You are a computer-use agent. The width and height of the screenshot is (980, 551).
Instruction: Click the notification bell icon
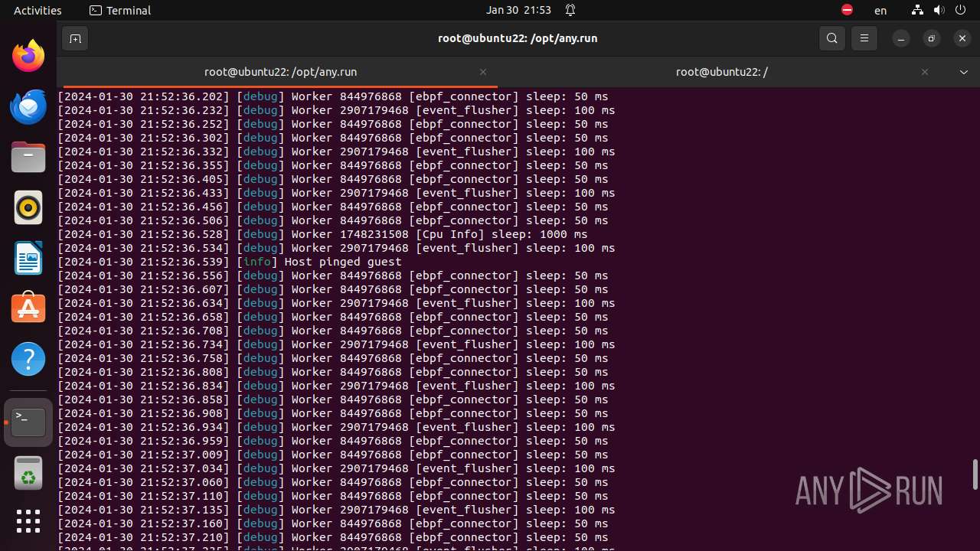click(x=570, y=10)
